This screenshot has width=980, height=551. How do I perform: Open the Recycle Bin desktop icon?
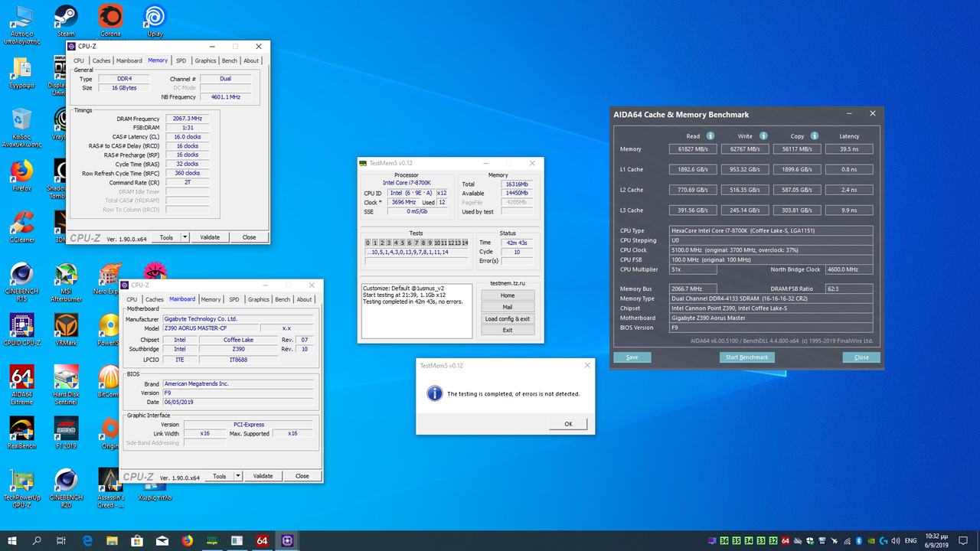[x=21, y=126]
